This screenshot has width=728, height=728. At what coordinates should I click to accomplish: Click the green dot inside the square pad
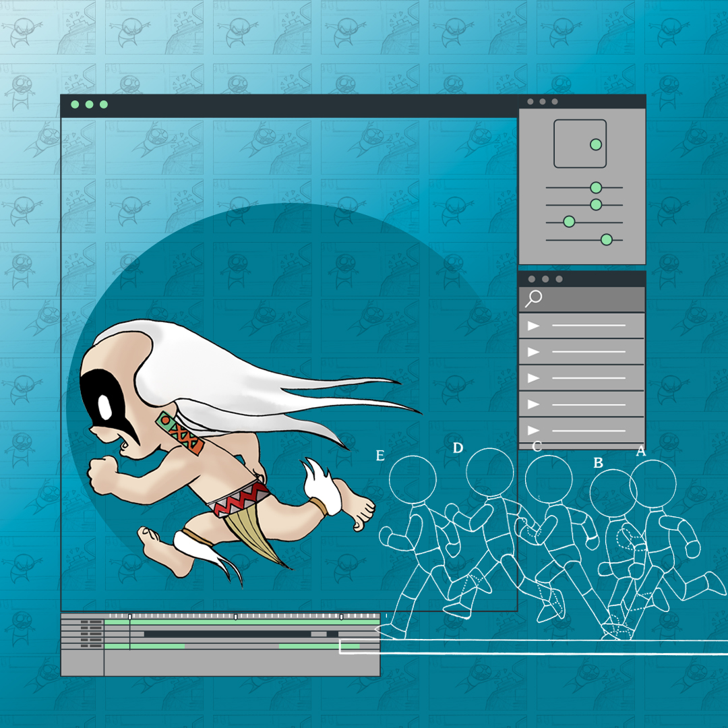(595, 144)
